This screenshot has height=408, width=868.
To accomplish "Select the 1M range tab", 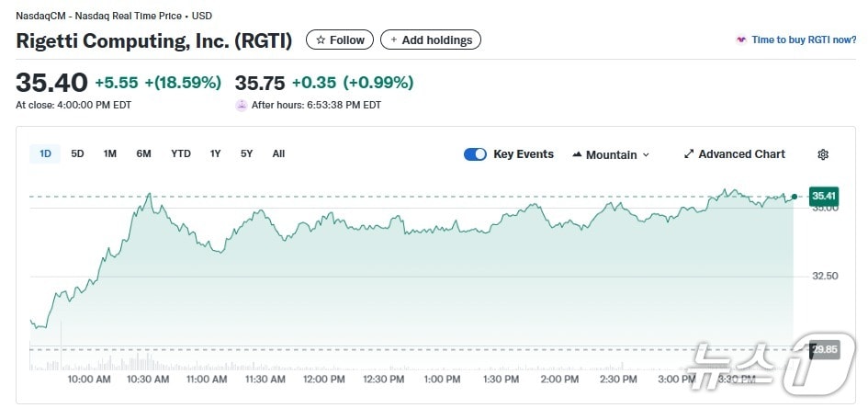I will 110,153.
